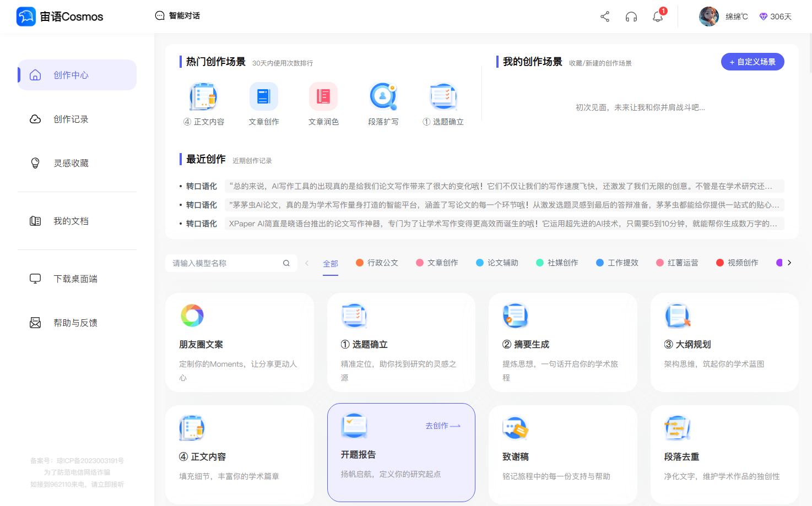This screenshot has width=812, height=506.
Task: Select the 文章创作 hot scene icon
Action: (264, 96)
